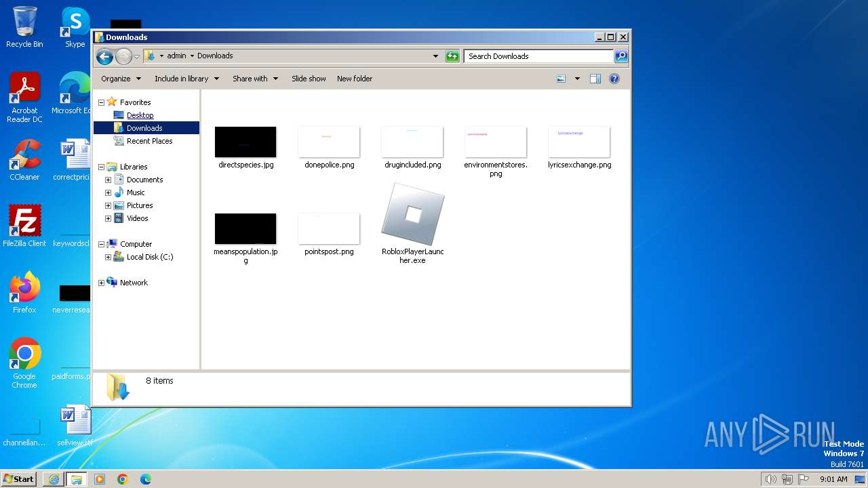Open the address bar history dropdown

click(x=435, y=56)
